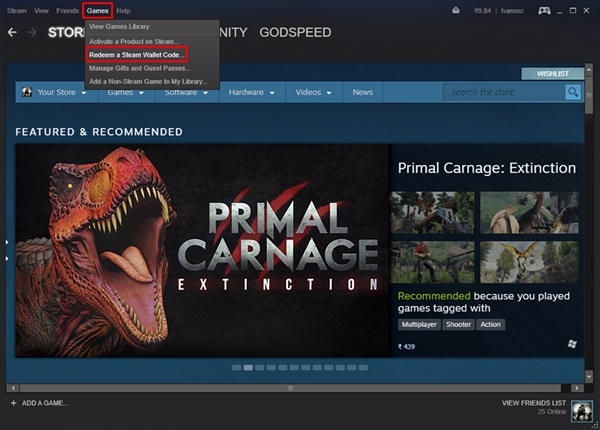Click the plus icon beside Add a Game

click(x=13, y=403)
